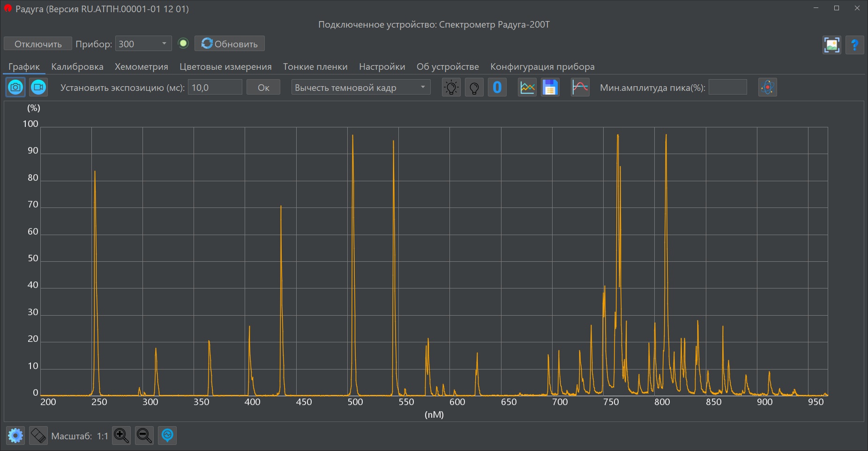Erase the graph with the eraser icon
This screenshot has height=451, width=868.
click(x=38, y=436)
